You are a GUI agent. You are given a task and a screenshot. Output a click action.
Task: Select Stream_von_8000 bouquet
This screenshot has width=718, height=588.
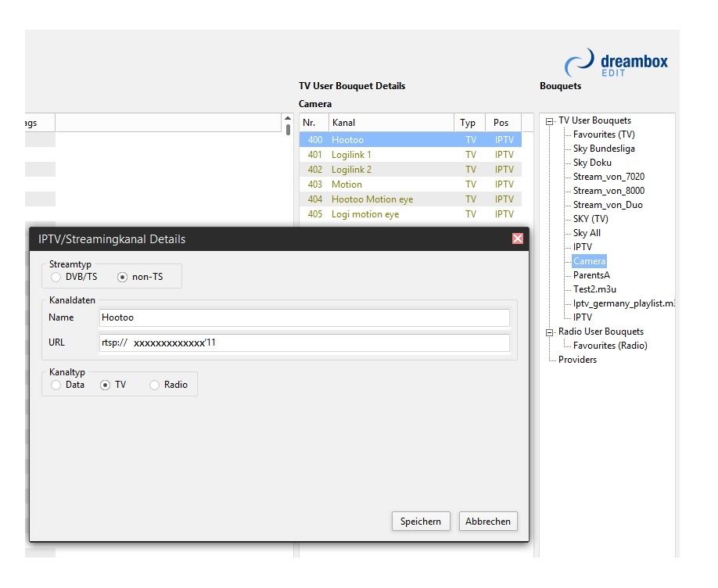(609, 191)
